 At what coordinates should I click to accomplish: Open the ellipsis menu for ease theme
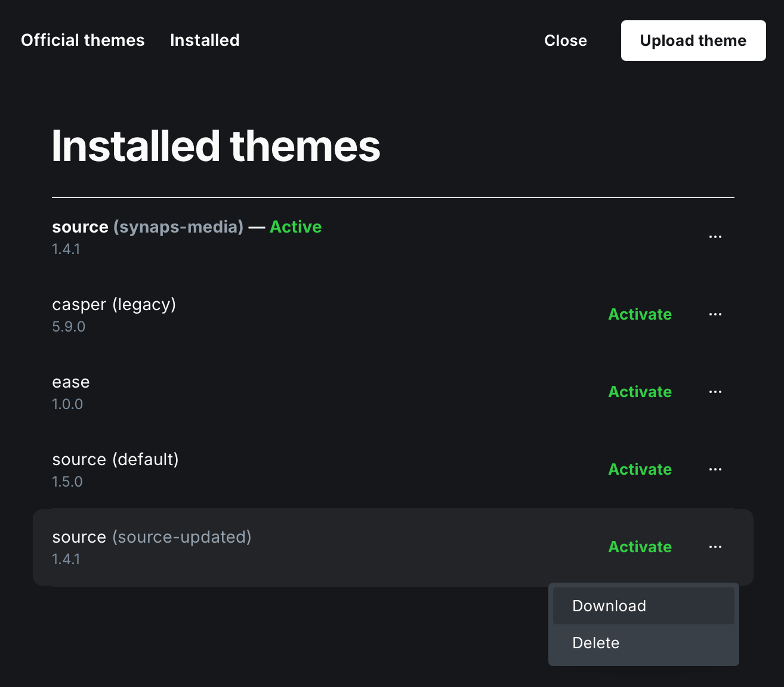(x=715, y=392)
